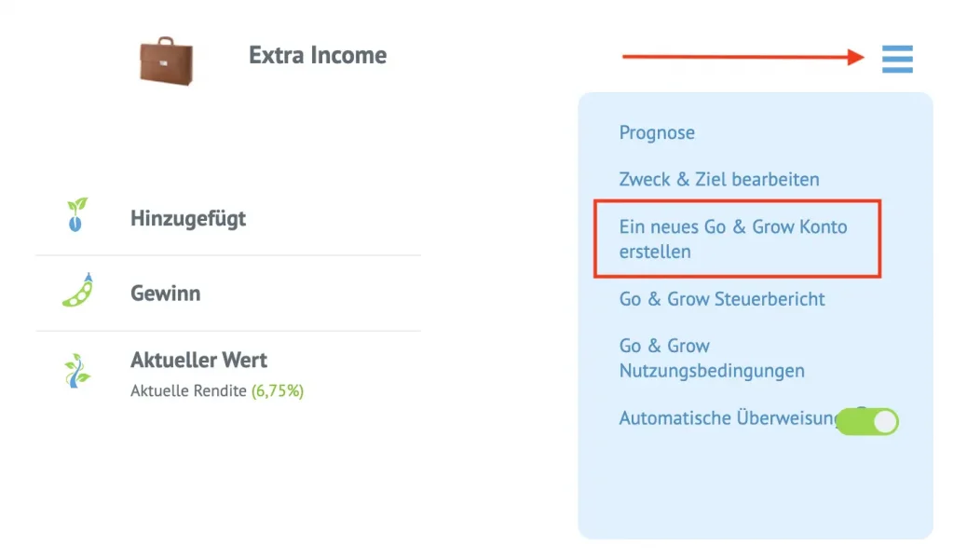
Task: Click the sprout icon beside Aktueller Wert
Action: tap(77, 370)
